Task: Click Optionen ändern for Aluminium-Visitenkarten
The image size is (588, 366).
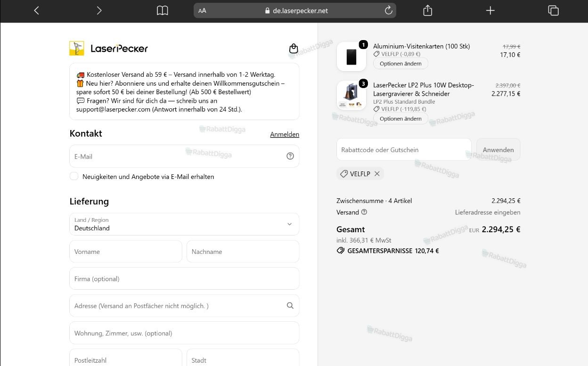Action: 400,64
